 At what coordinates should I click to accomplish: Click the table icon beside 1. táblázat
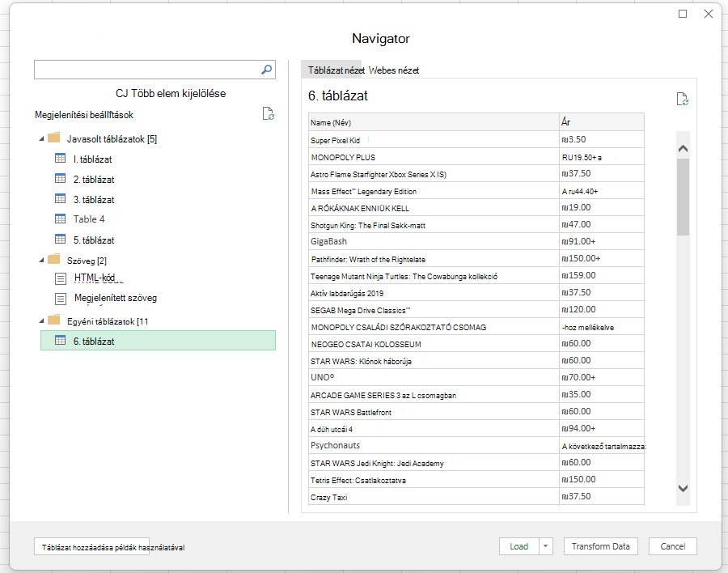pyautogui.click(x=61, y=159)
